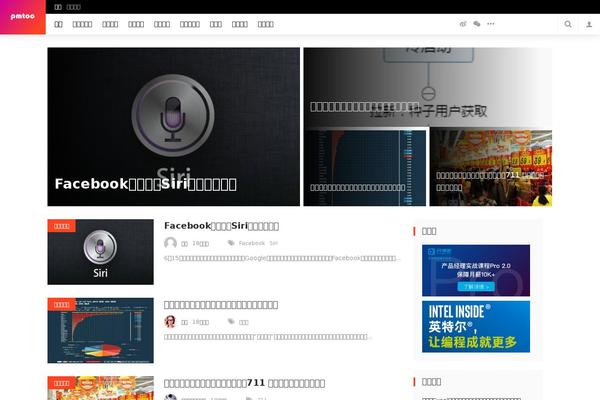Open the 产品经理实战课程Pro 2.0 ad banner
600x400 pixels.
pos(476,270)
